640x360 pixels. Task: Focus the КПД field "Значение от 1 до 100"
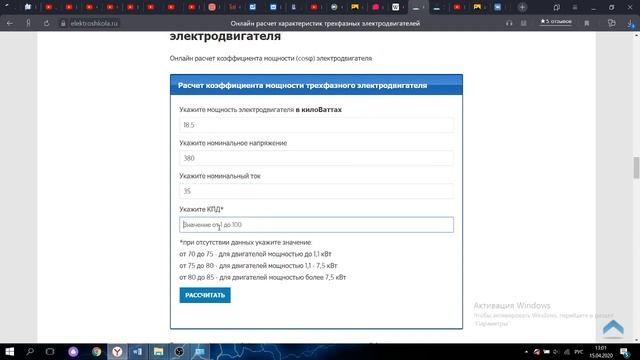pos(316,224)
